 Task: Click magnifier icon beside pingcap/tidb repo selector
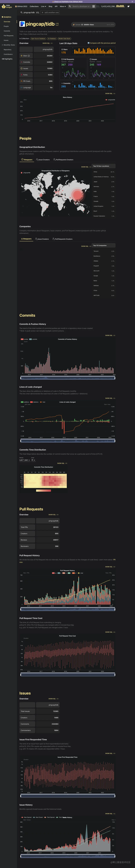(x=21, y=13)
